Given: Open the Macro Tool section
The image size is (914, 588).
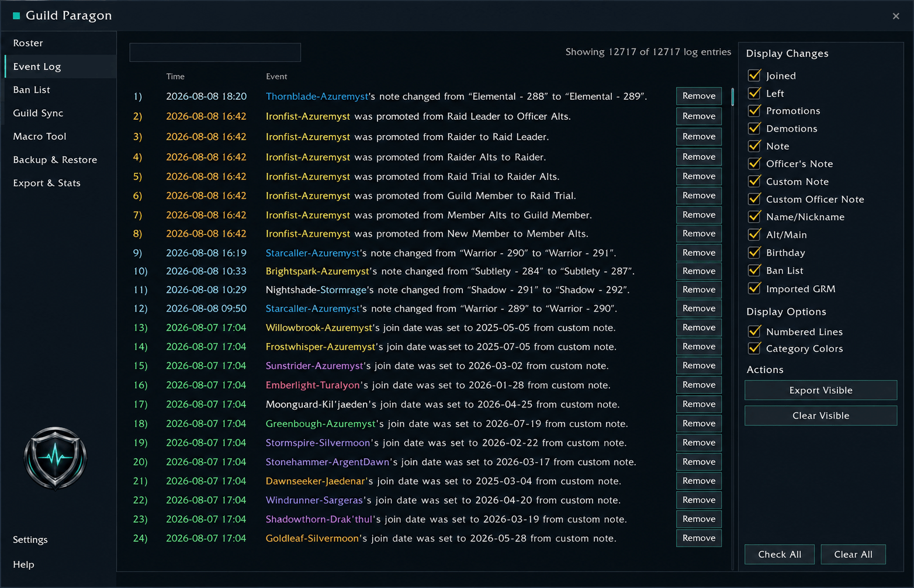Looking at the screenshot, I should [x=60, y=136].
